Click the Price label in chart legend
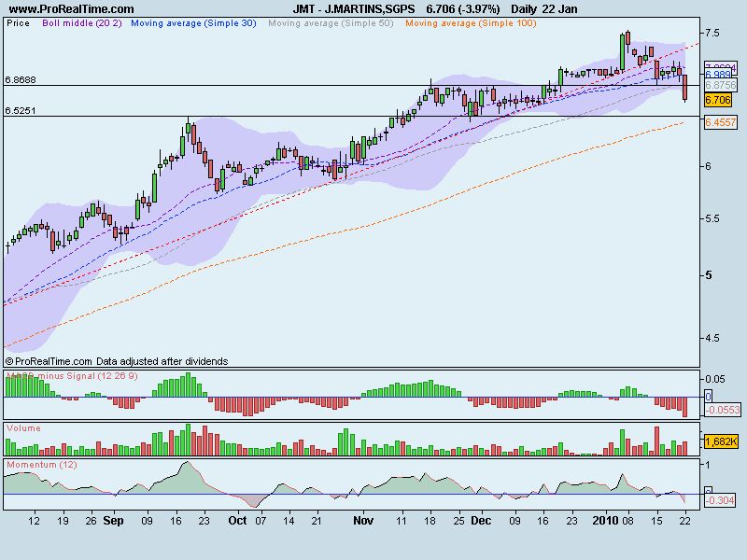Screen dimensions: 747x560 pyautogui.click(x=18, y=23)
